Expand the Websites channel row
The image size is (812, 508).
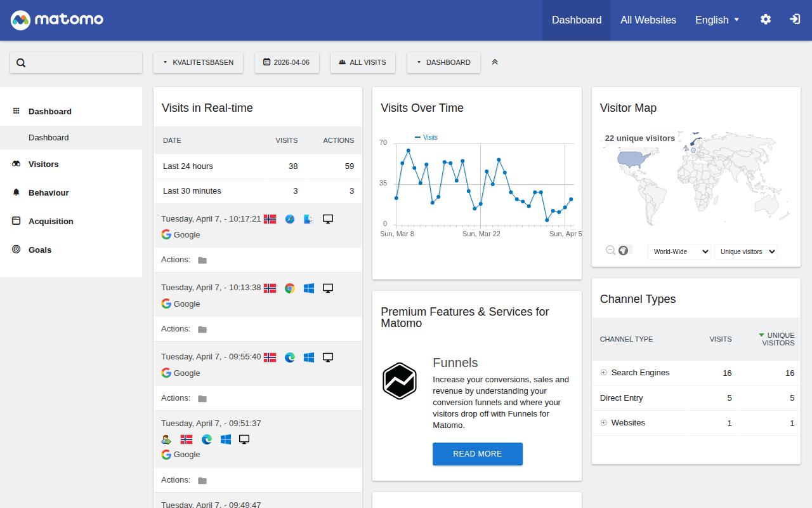point(604,423)
